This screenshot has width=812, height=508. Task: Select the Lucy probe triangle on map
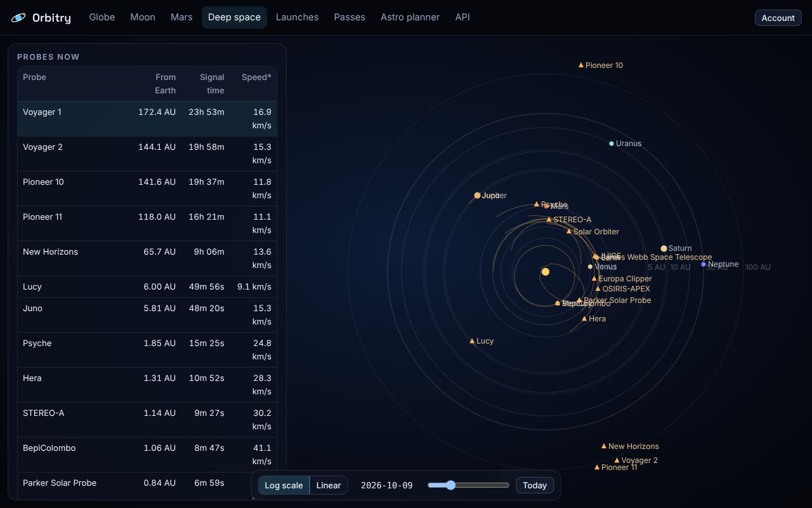(x=472, y=341)
